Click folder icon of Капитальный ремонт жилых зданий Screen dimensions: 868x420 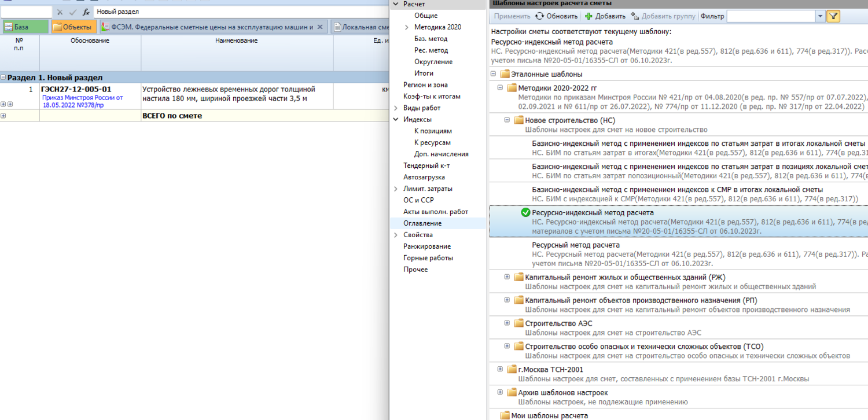[518, 277]
